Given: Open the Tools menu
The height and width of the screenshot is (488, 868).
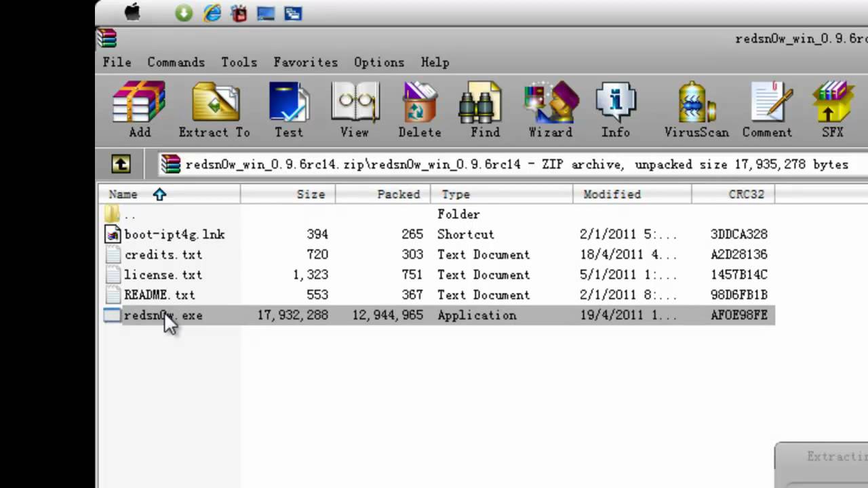Looking at the screenshot, I should 239,62.
